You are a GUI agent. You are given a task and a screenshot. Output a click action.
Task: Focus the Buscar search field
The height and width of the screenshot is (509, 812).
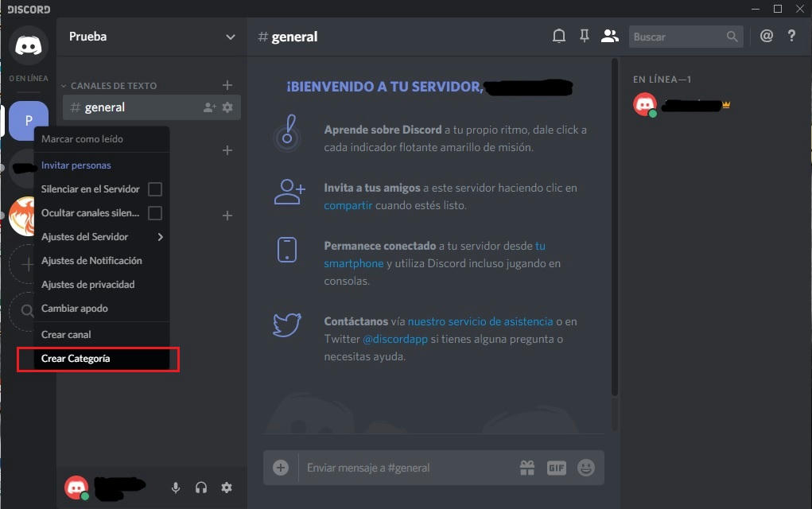686,37
